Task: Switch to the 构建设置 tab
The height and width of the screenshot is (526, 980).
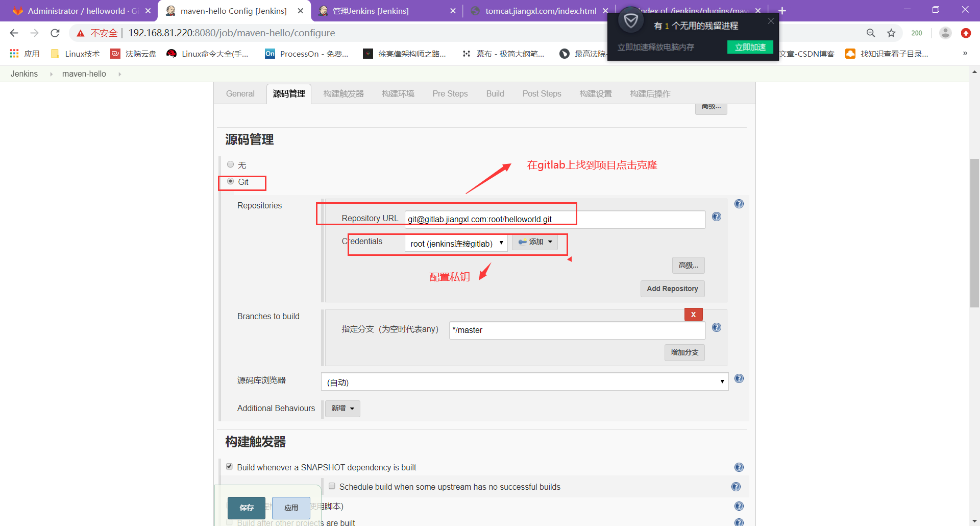Action: pos(596,93)
